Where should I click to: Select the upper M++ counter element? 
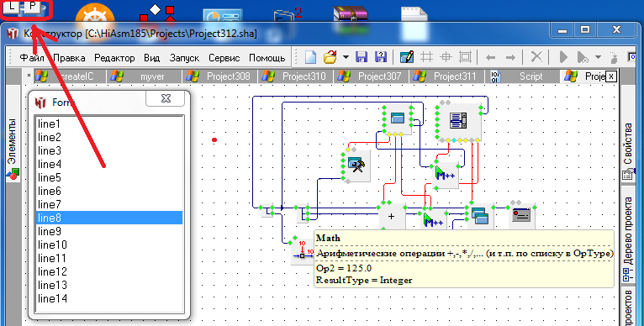point(446,175)
